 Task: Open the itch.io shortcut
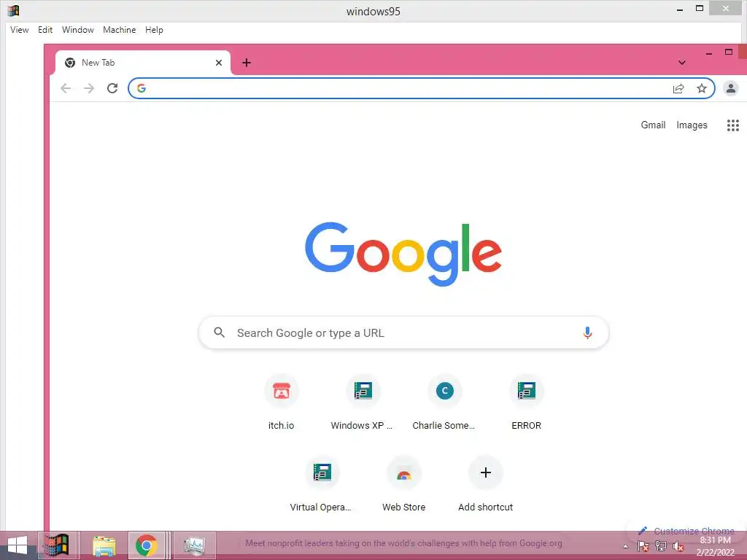point(281,402)
